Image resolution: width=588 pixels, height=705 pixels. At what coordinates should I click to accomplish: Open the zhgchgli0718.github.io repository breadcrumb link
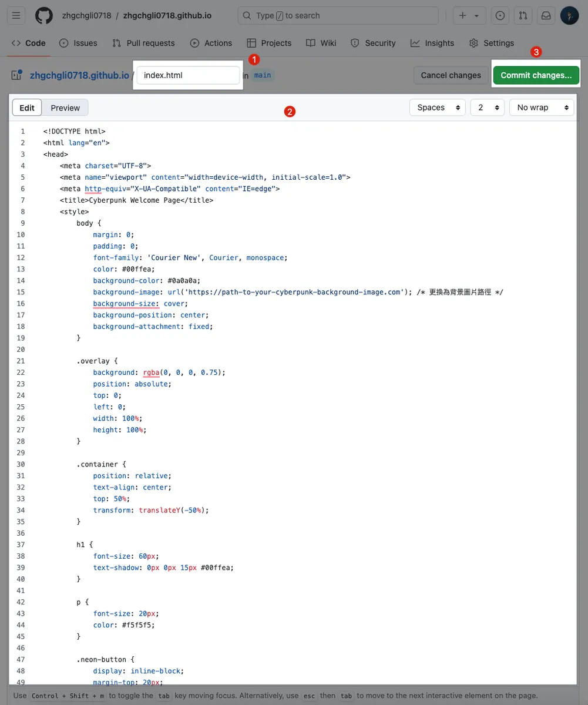tap(79, 75)
